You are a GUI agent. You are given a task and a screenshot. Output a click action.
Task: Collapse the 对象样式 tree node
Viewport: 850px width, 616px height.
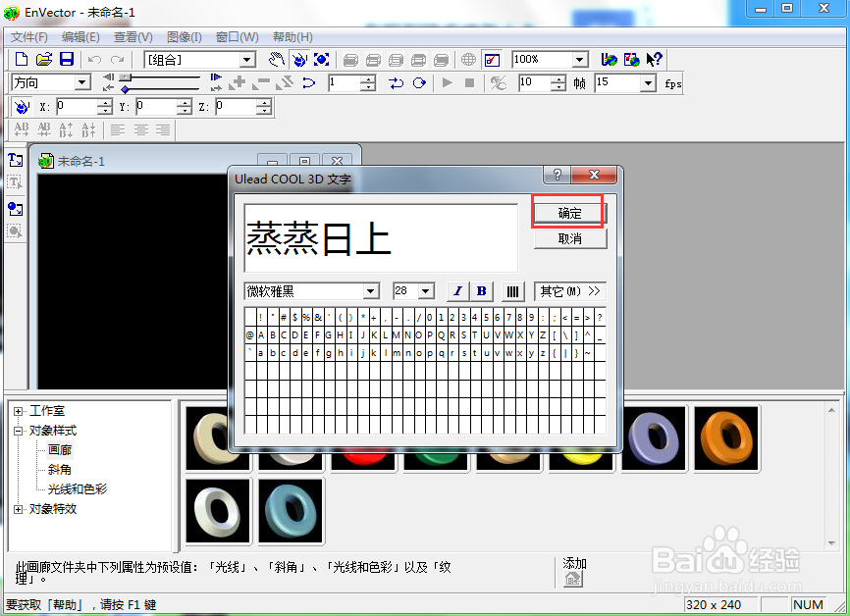[19, 431]
